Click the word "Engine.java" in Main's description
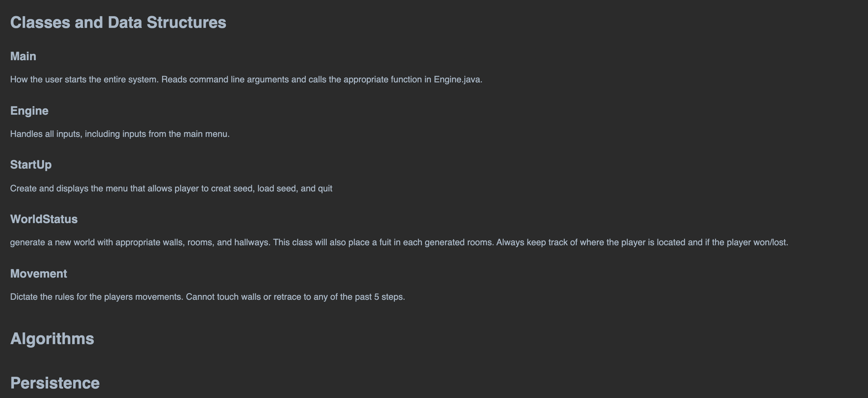Image resolution: width=868 pixels, height=398 pixels. point(457,80)
